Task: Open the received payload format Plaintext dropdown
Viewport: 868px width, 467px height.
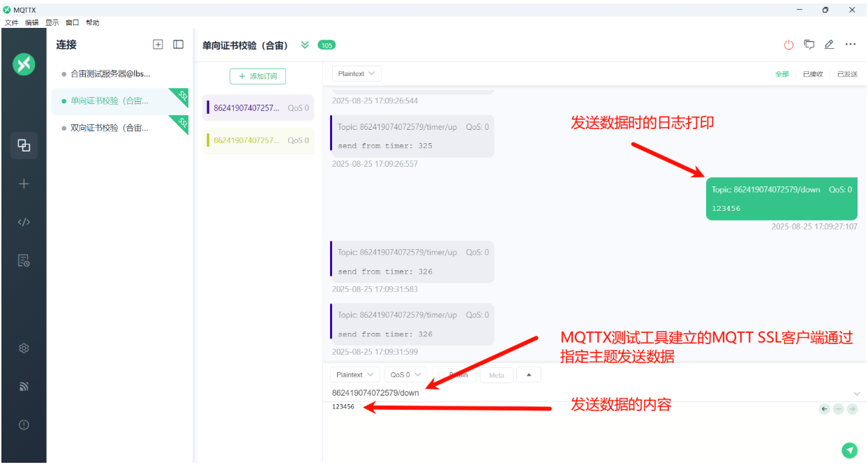Action: [356, 73]
